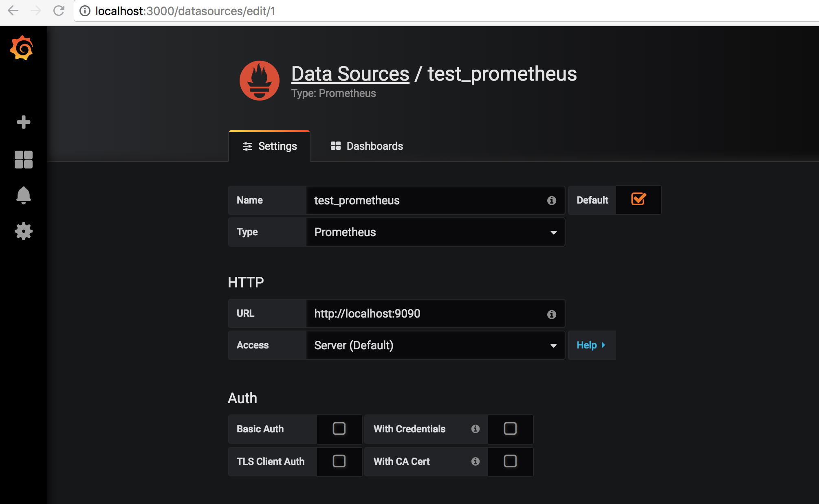The width and height of the screenshot is (819, 504).
Task: Click the With Credentials info icon
Action: (476, 429)
